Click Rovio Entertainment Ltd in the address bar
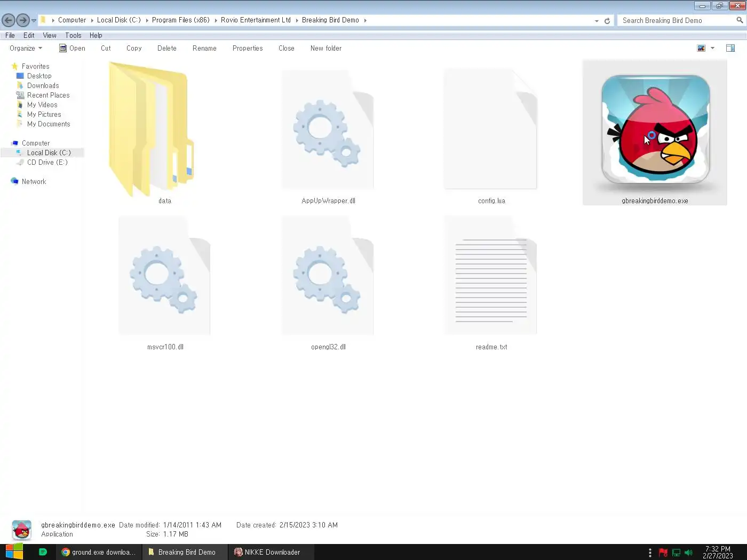747x560 pixels. [x=256, y=20]
